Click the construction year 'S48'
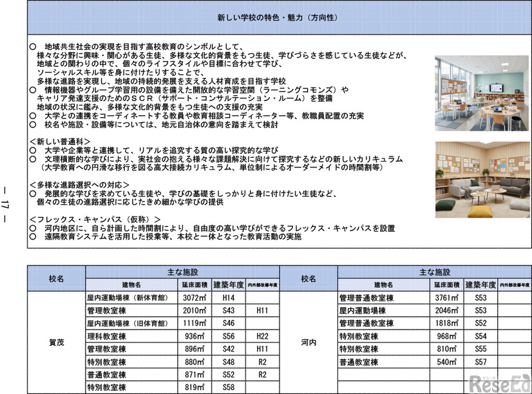532x394 pixels. (x=229, y=362)
